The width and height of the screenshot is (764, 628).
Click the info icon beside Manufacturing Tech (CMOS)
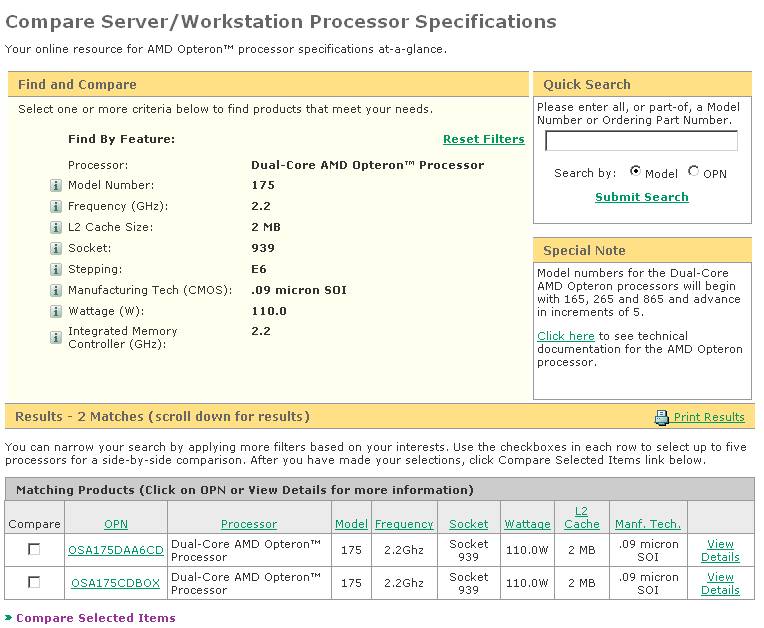56,290
